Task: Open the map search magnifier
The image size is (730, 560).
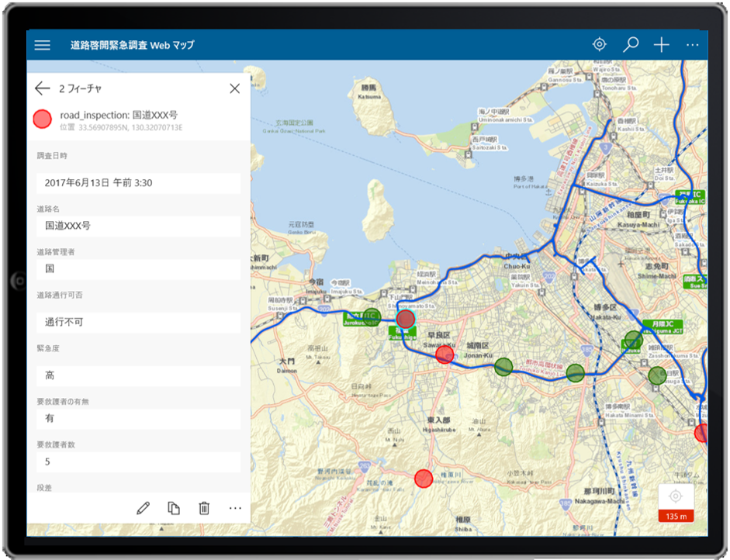Action: pyautogui.click(x=631, y=44)
